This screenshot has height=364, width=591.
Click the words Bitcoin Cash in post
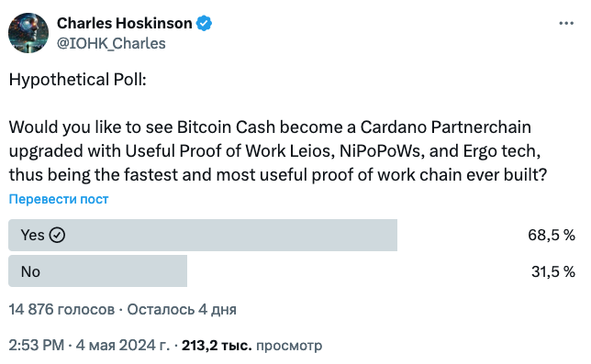tap(226, 127)
